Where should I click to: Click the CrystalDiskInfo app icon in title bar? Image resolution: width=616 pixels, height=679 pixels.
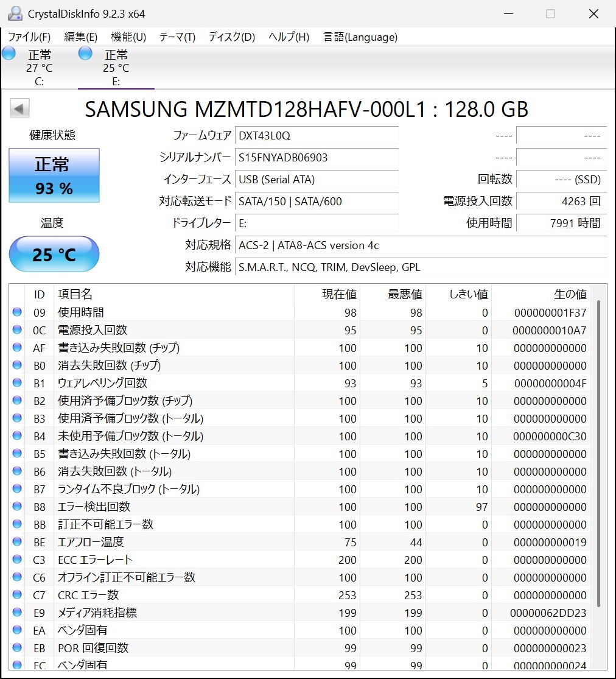[15, 13]
